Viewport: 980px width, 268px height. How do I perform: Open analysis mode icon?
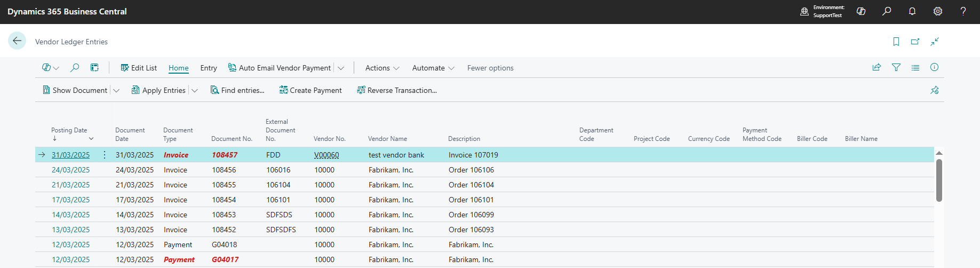pos(94,68)
